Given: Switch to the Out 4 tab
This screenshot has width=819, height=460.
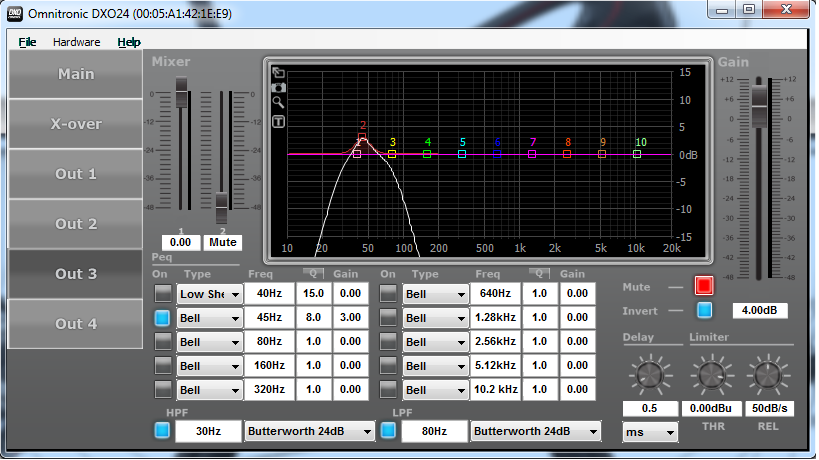Looking at the screenshot, I should (x=76, y=324).
